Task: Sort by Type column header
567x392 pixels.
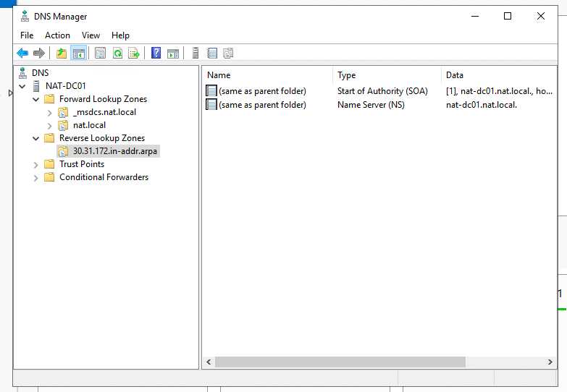Action: click(x=387, y=75)
